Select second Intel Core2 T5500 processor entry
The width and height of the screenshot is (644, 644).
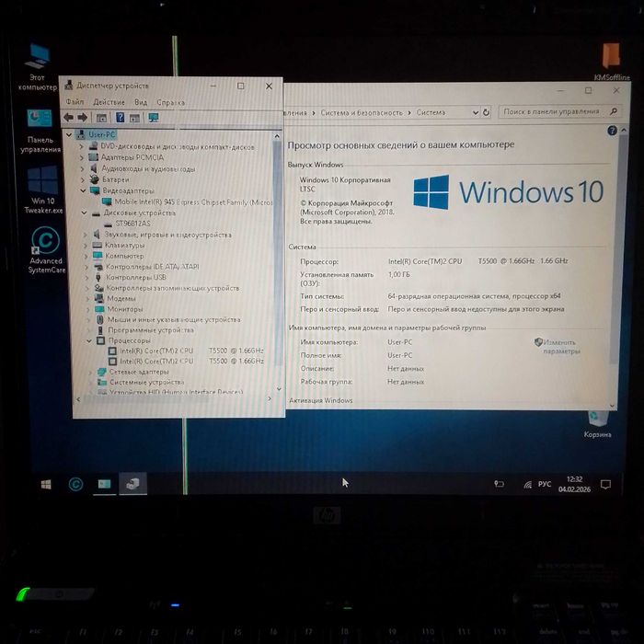[186, 361]
